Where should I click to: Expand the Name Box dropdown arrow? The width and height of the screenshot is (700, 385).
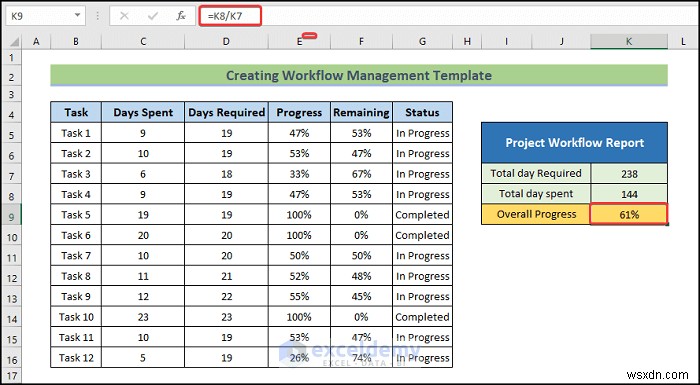pyautogui.click(x=77, y=16)
